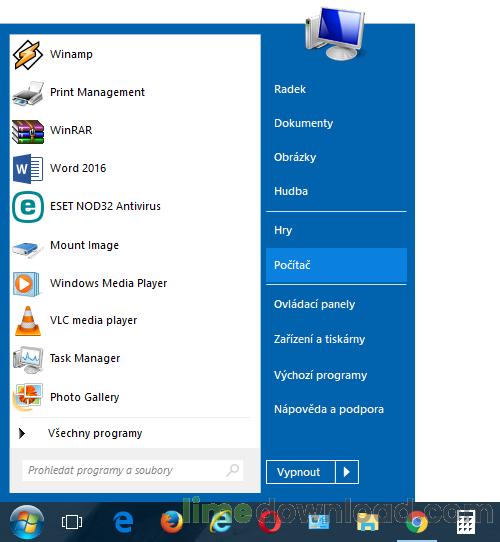Select the highlighted Počítač entry
The width and height of the screenshot is (500, 542).
point(336,265)
